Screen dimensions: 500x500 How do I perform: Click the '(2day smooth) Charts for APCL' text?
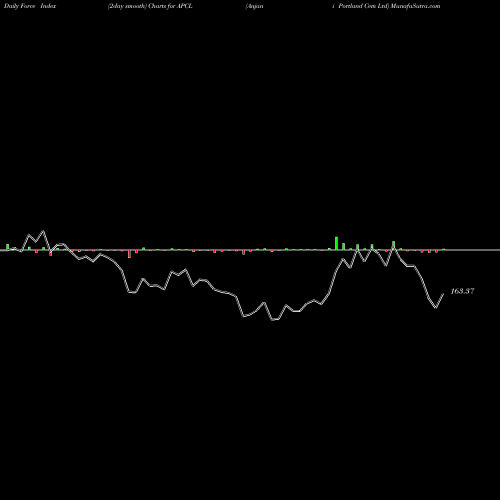150,6
